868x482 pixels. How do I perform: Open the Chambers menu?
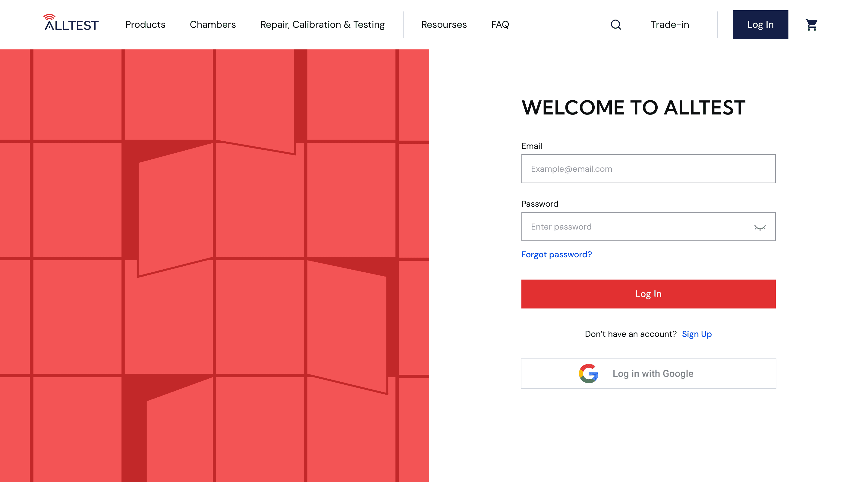click(212, 25)
